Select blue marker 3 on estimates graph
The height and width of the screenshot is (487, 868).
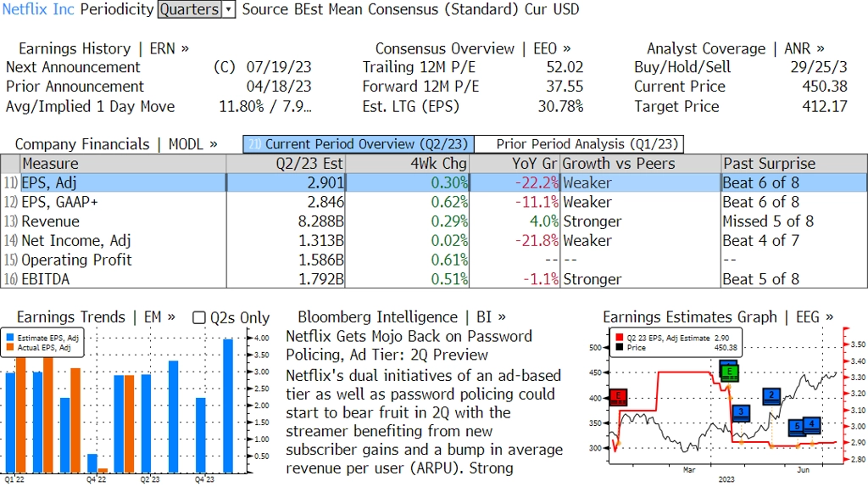coord(741,412)
